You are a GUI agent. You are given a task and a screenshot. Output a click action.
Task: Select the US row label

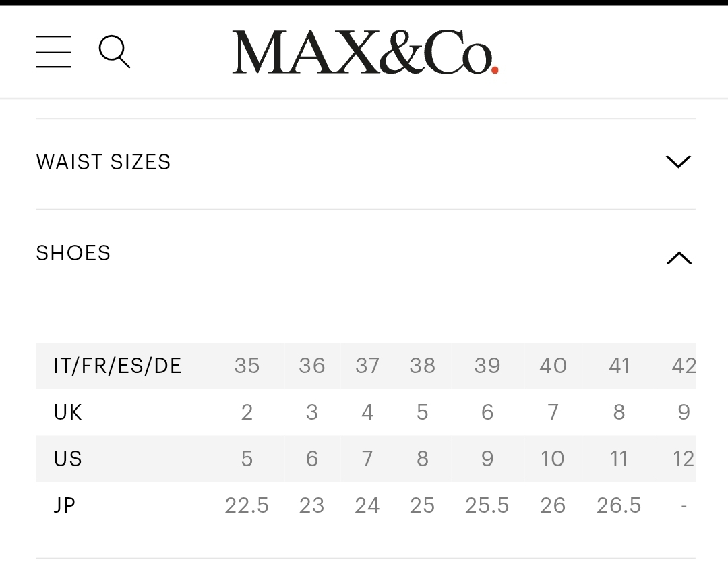[67, 459]
